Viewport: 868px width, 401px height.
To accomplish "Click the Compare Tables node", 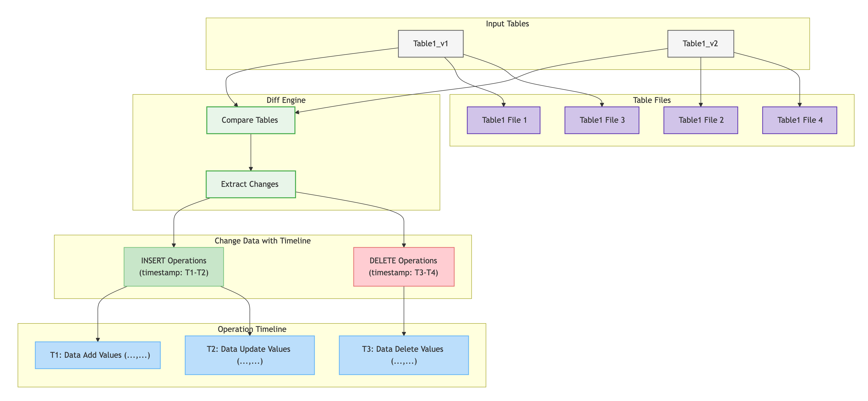I will pos(251,120).
